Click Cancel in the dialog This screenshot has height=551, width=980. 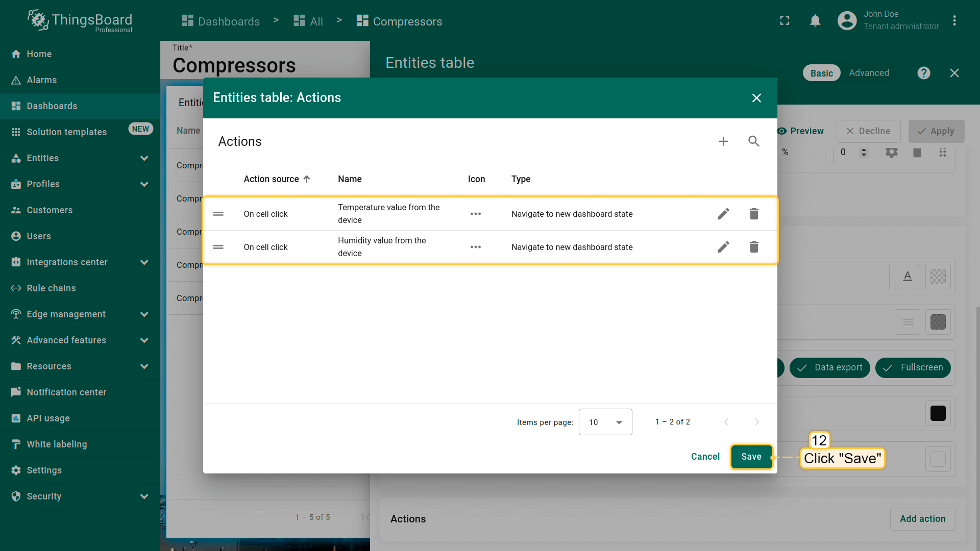pos(705,457)
